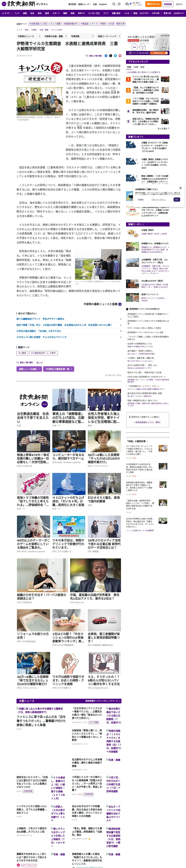
Task: Click the 次へ button in popup
Action: [177, 199]
